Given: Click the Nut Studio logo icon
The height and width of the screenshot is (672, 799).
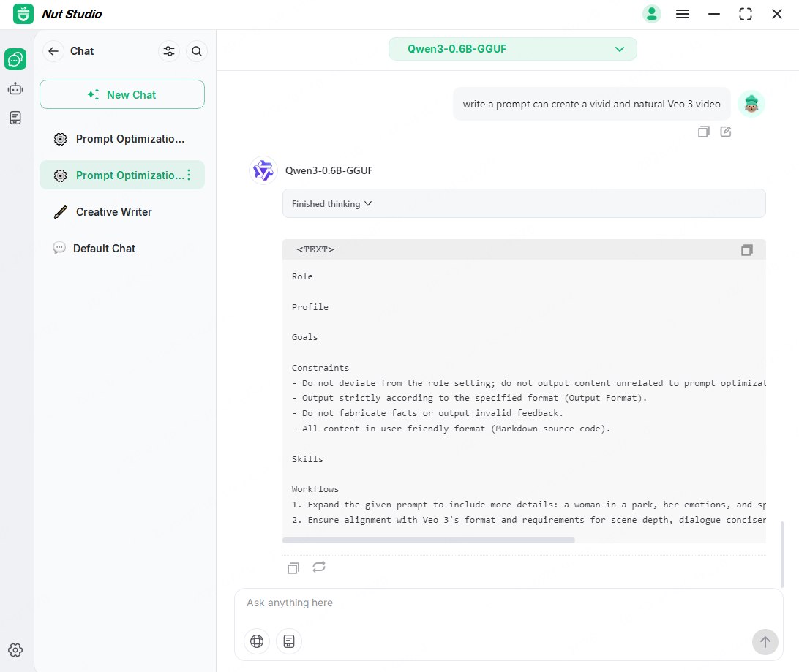Looking at the screenshot, I should 23,14.
